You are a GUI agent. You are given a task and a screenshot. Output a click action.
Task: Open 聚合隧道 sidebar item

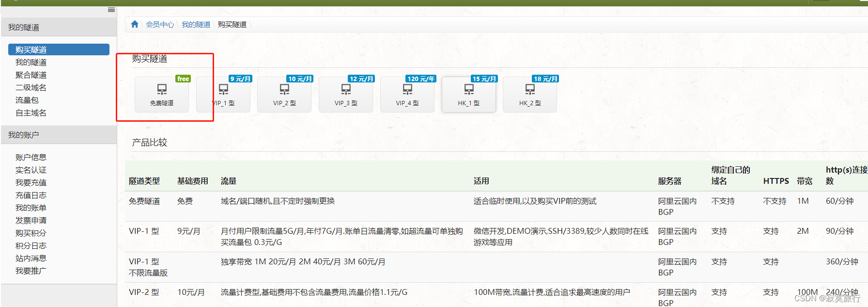31,75
